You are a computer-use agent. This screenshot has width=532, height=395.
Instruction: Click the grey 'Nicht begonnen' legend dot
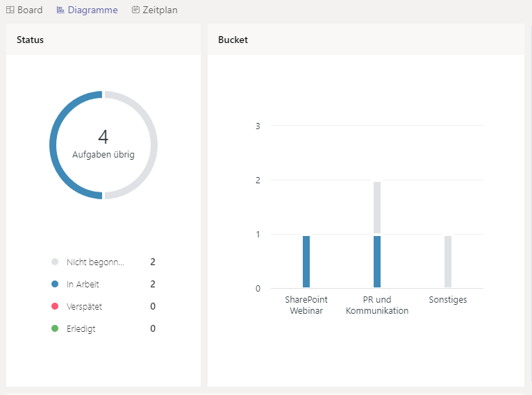pyautogui.click(x=55, y=262)
